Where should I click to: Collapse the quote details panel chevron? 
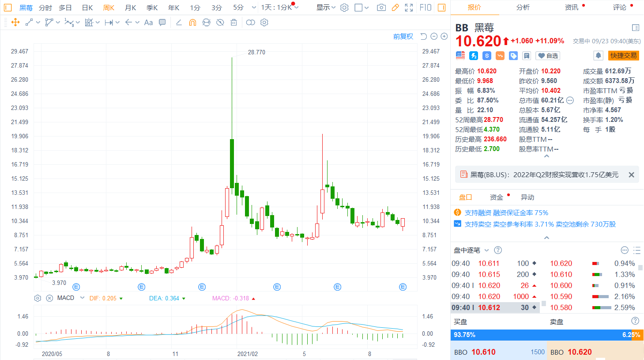click(546, 156)
